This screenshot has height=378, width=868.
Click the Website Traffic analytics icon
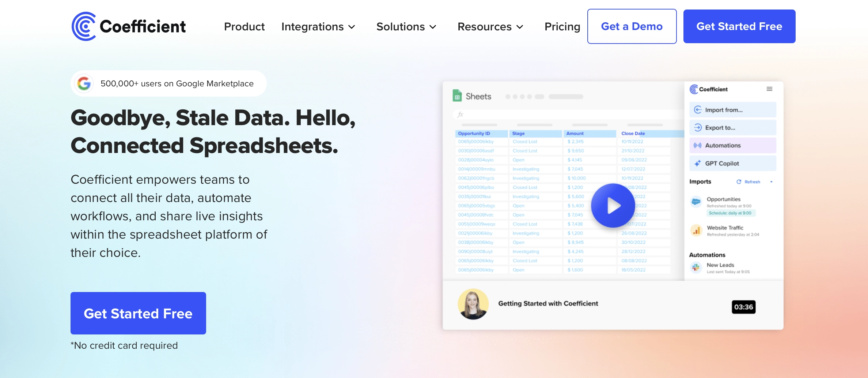pyautogui.click(x=696, y=231)
